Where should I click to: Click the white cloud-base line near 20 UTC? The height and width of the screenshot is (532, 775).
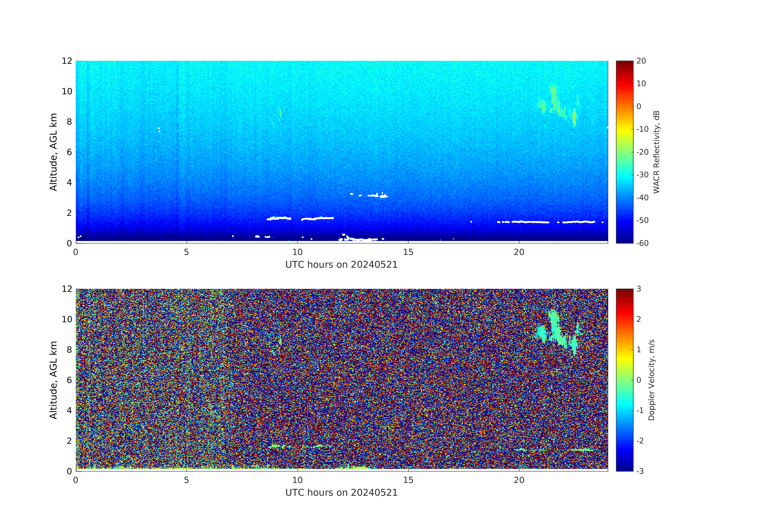pyautogui.click(x=530, y=222)
